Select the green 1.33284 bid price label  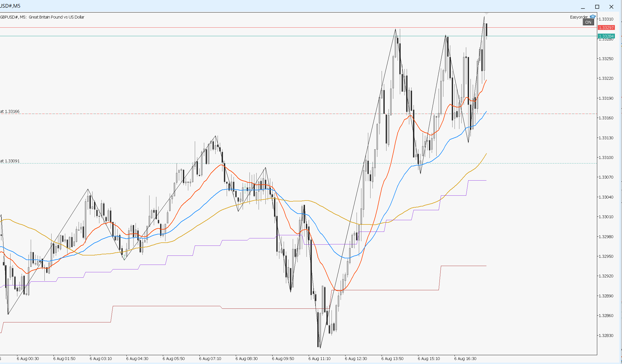pyautogui.click(x=606, y=36)
